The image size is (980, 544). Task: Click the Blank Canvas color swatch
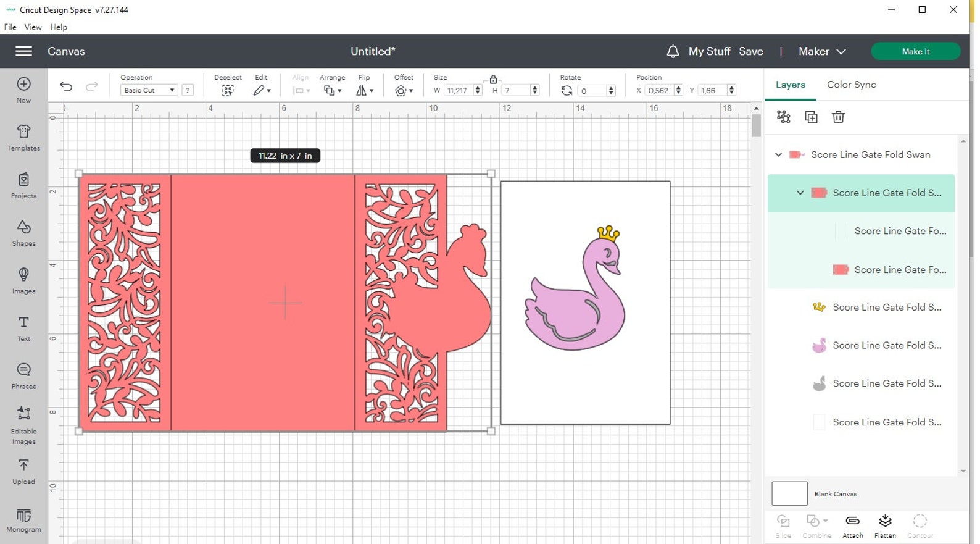point(789,493)
